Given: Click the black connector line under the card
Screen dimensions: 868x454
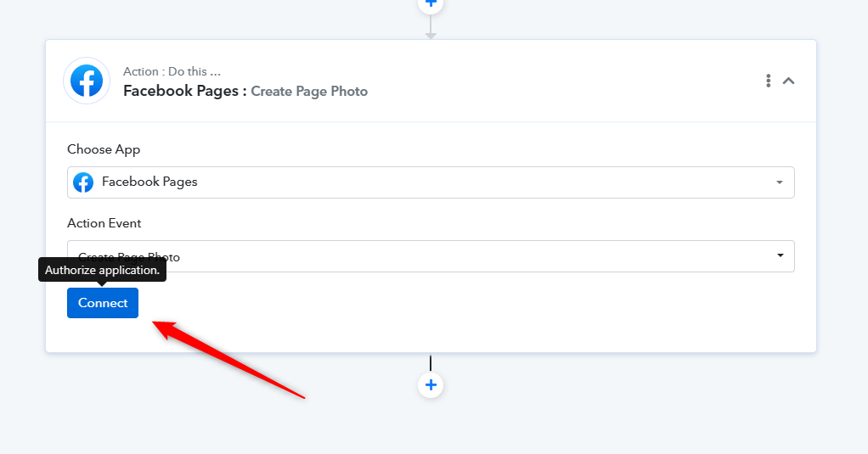Looking at the screenshot, I should pyautogui.click(x=431, y=363).
